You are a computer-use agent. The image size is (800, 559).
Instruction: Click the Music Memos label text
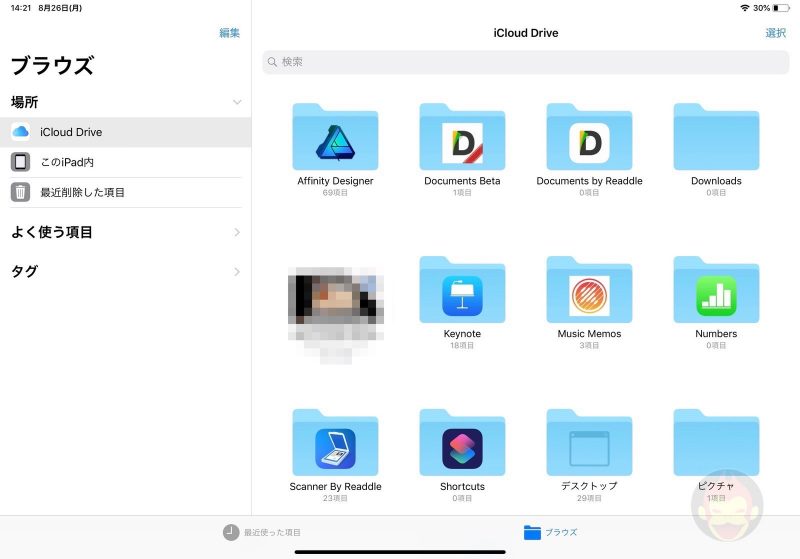click(x=589, y=334)
